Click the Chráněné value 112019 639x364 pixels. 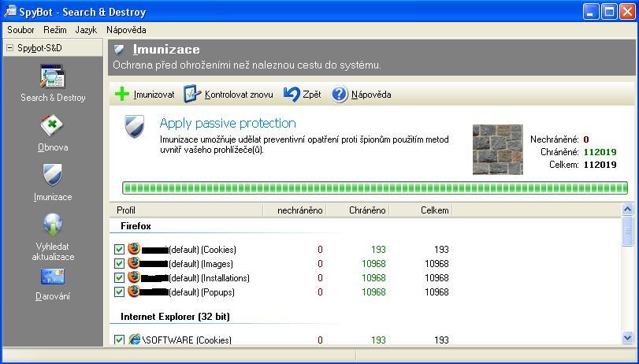600,152
